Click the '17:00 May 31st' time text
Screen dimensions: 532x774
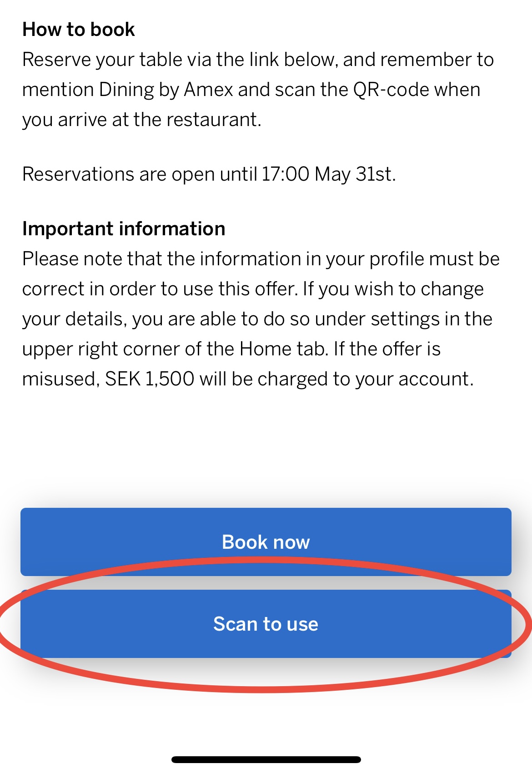tap(328, 174)
